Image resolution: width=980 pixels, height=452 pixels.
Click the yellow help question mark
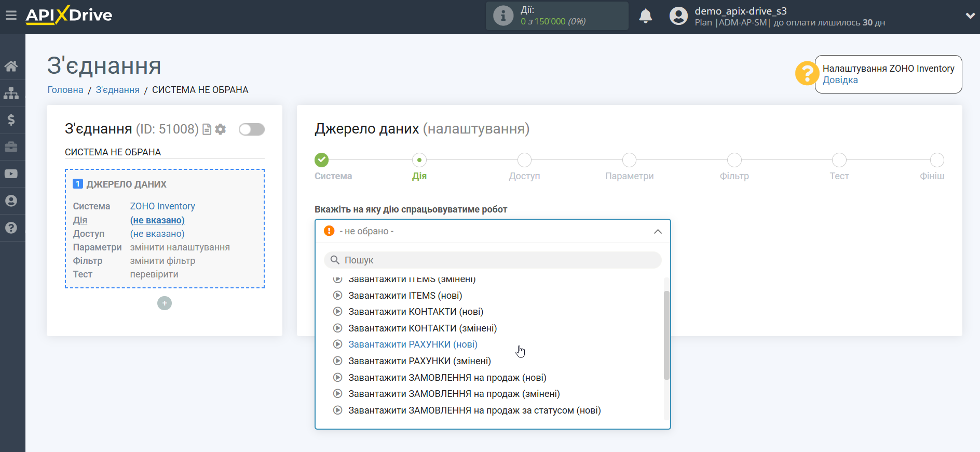pyautogui.click(x=807, y=74)
